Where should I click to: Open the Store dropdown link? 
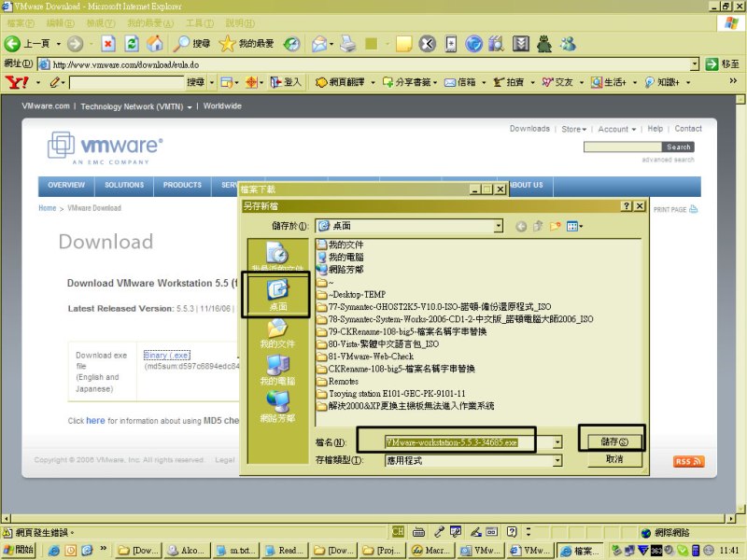573,129
